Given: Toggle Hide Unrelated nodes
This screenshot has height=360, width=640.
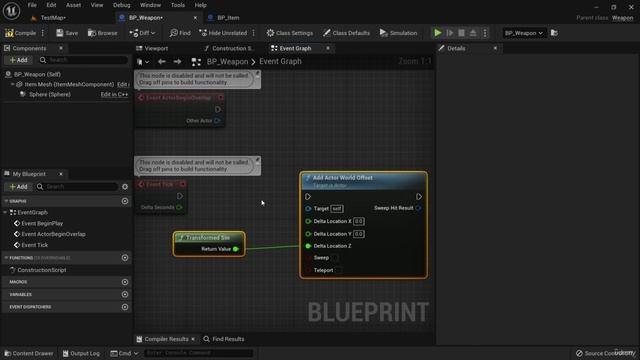Looking at the screenshot, I should coord(223,33).
